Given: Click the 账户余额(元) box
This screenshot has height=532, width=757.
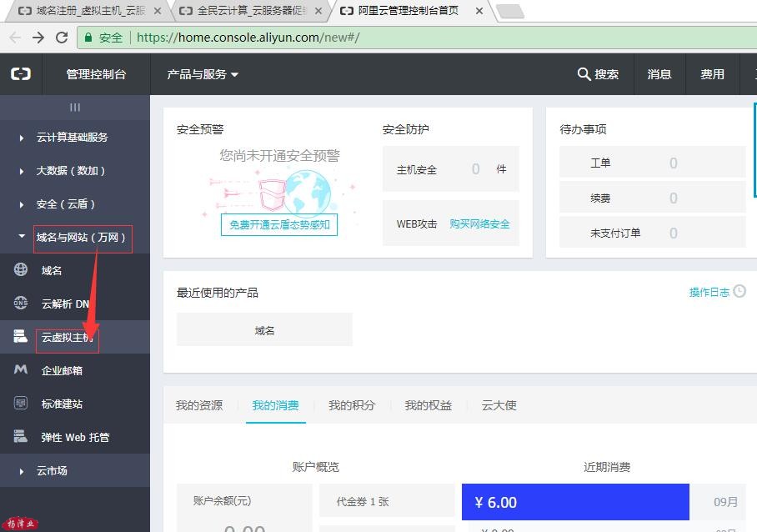Looking at the screenshot, I should click(244, 508).
